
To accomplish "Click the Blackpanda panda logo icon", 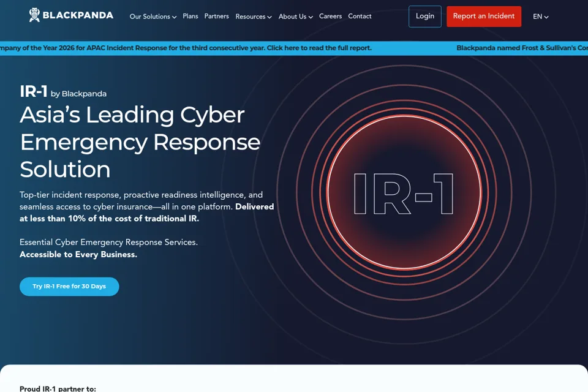I will point(34,15).
